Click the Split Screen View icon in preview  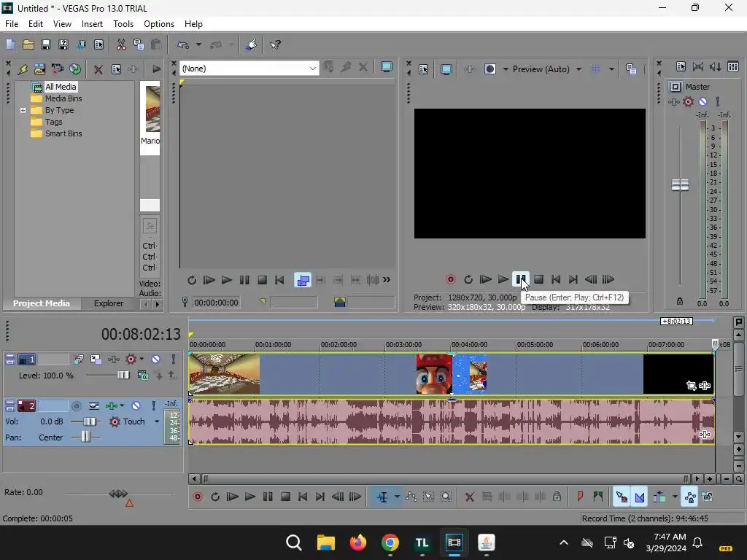[x=489, y=69]
